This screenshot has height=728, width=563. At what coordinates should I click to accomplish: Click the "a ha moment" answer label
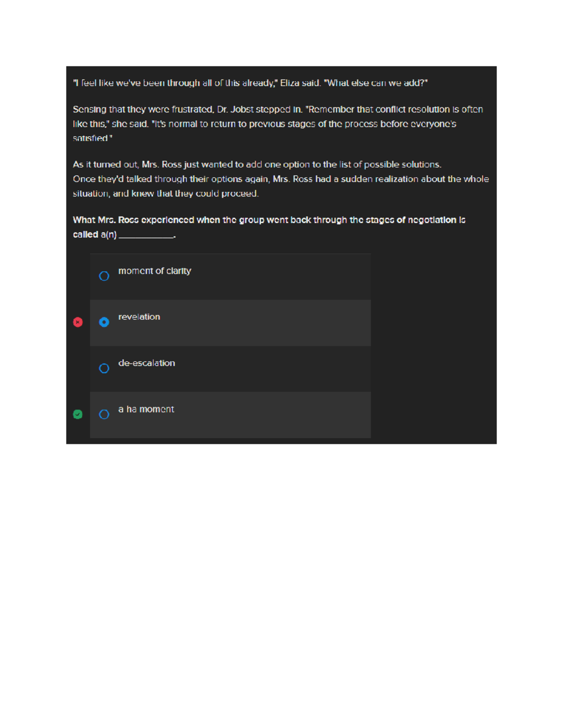(146, 409)
